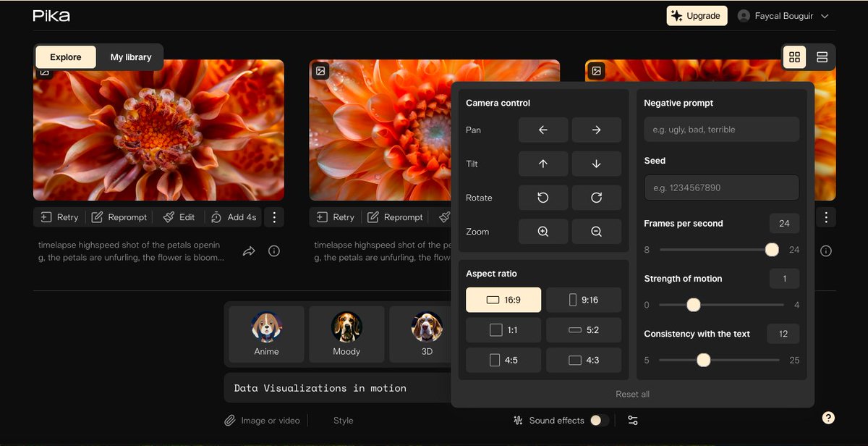Select the Anime style thumbnail
This screenshot has height=446, width=868.
[x=267, y=334]
